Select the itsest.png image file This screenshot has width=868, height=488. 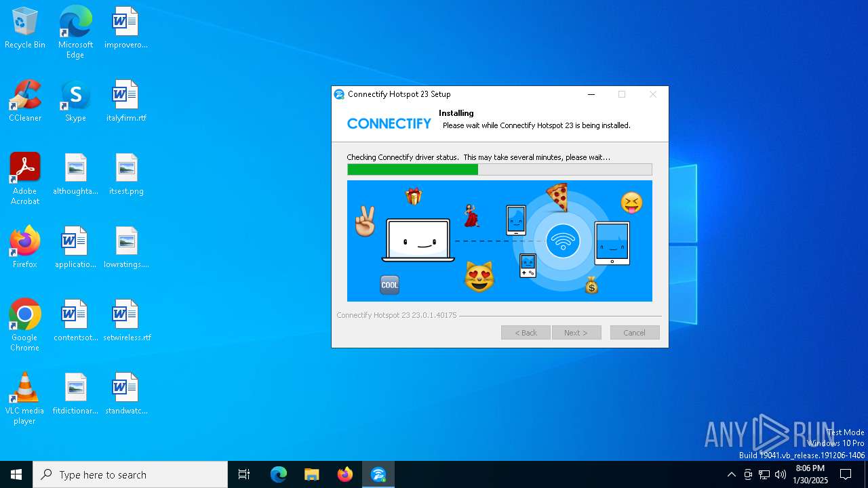[x=125, y=175]
